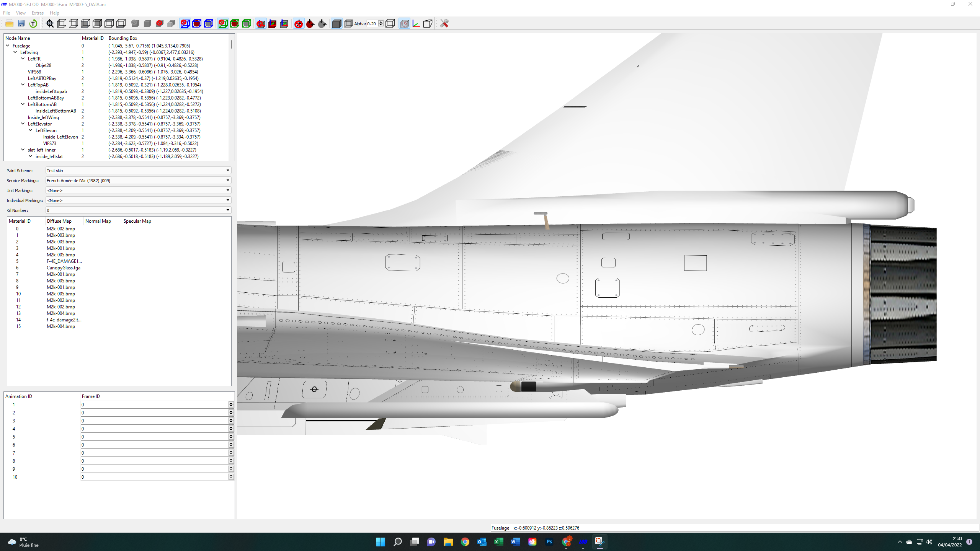Open the Paint Scheme dropdown

coord(138,171)
